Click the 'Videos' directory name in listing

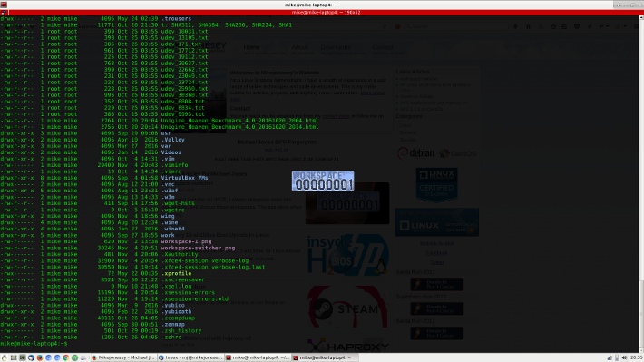(x=171, y=152)
